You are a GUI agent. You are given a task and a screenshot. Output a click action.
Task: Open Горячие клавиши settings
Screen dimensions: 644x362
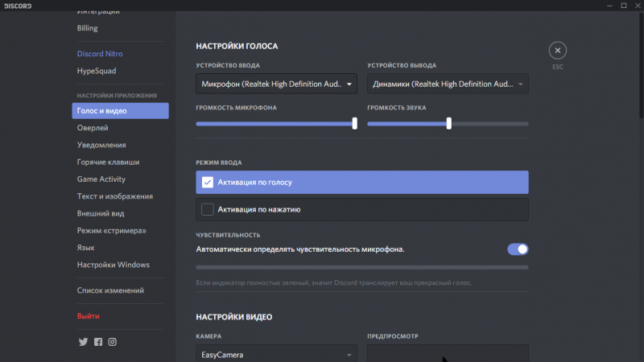(109, 162)
